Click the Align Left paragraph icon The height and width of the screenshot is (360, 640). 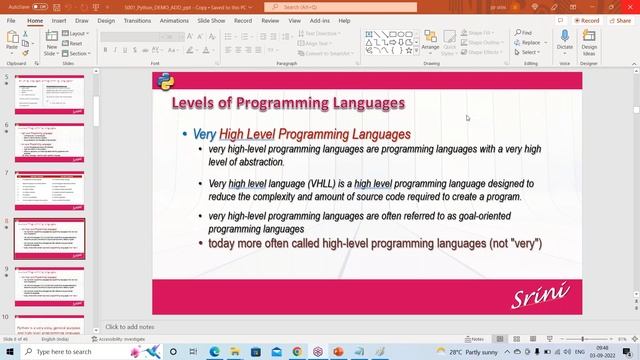coord(228,50)
